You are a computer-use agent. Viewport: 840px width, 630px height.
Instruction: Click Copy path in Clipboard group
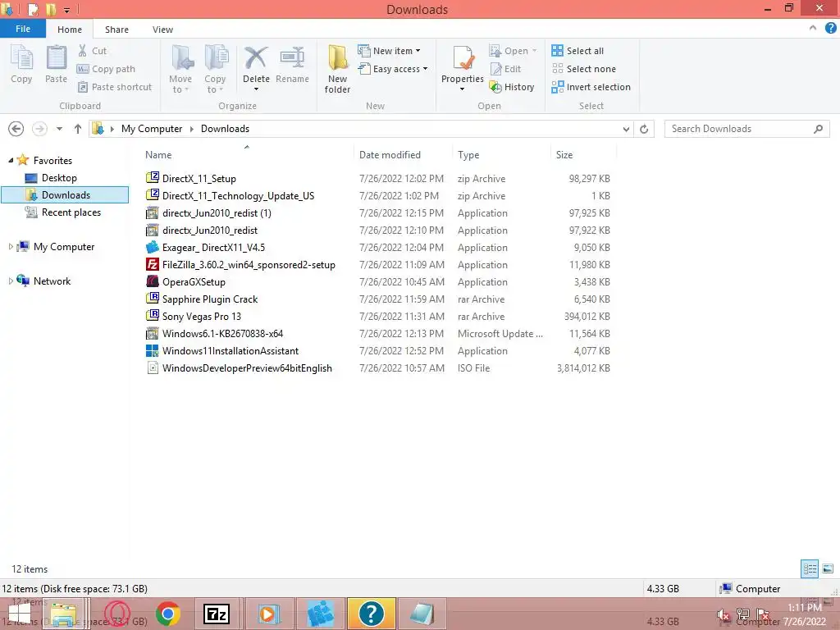click(106, 69)
